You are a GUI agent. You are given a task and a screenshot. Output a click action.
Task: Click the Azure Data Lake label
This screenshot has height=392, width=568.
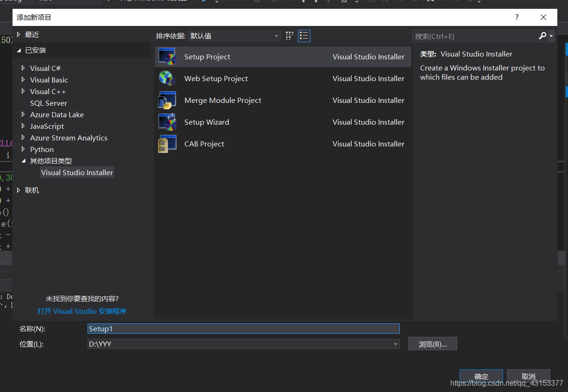point(57,114)
